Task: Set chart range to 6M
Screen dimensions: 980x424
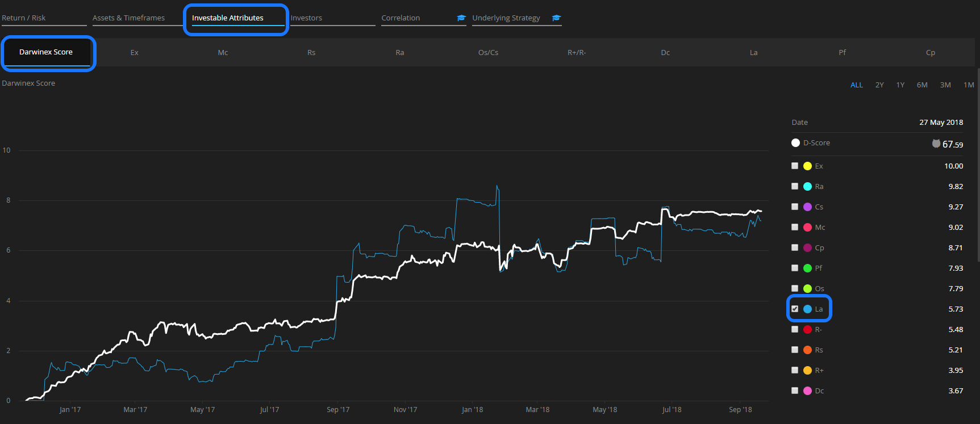Action: coord(922,85)
